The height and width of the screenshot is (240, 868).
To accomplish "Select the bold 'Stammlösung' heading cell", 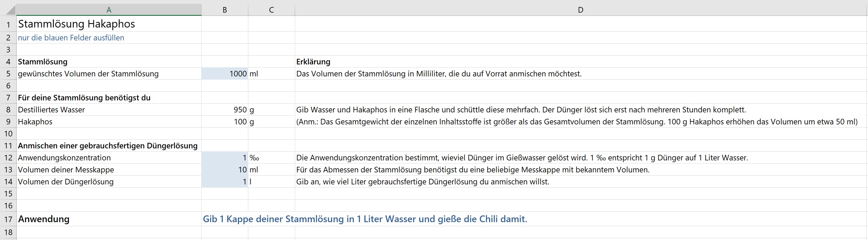I will (109, 62).
